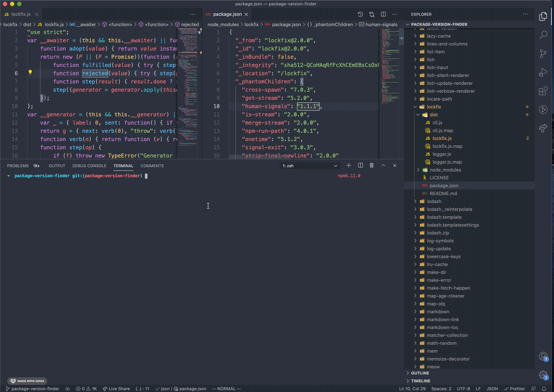Image resolution: width=554 pixels, height=392 pixels.
Task: Click the lightbulb code action icon
Action: pyautogui.click(x=30, y=72)
